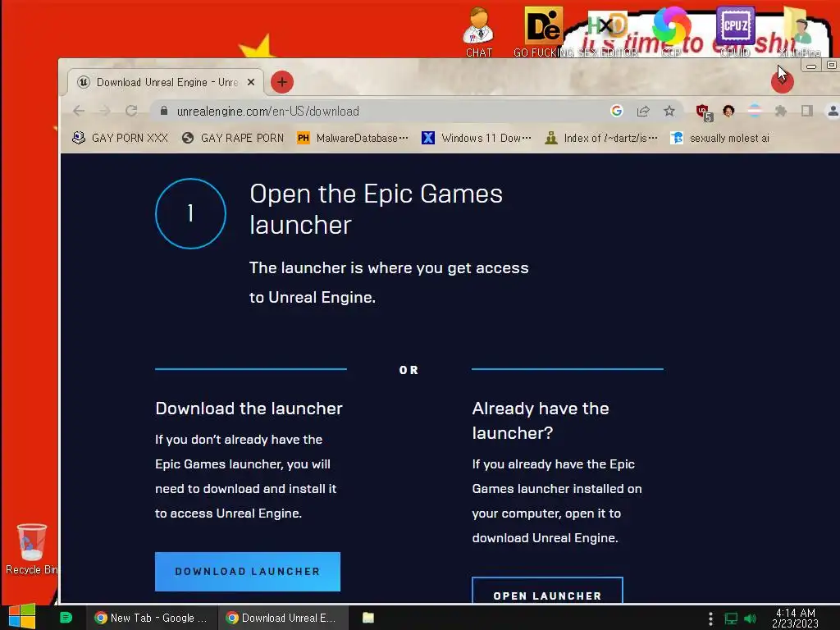Open the Chrome profile avatar
This screenshot has width=840, height=630.
coord(833,111)
